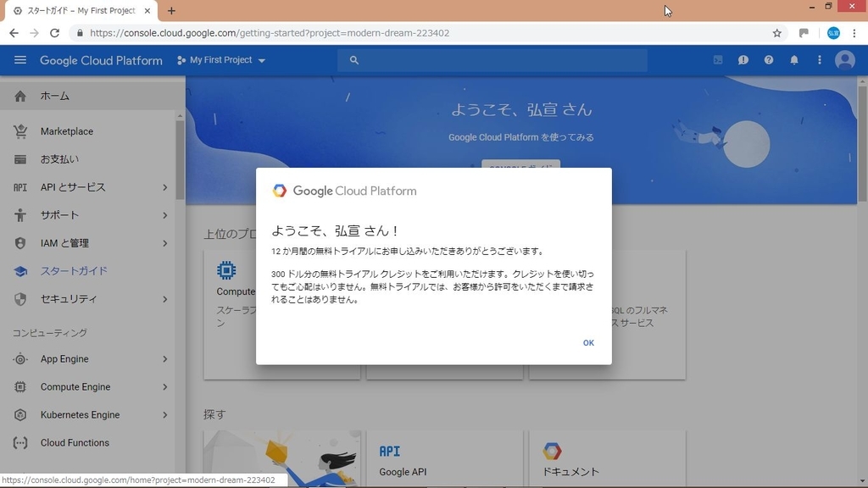Image resolution: width=868 pixels, height=488 pixels.
Task: Select the Compute Engine sidebar icon
Action: click(19, 386)
